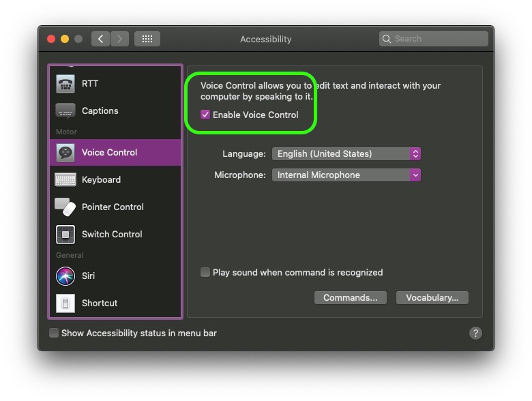Screen dimensions: 532x401
Task: Click into the Search input field
Action: tap(434, 39)
